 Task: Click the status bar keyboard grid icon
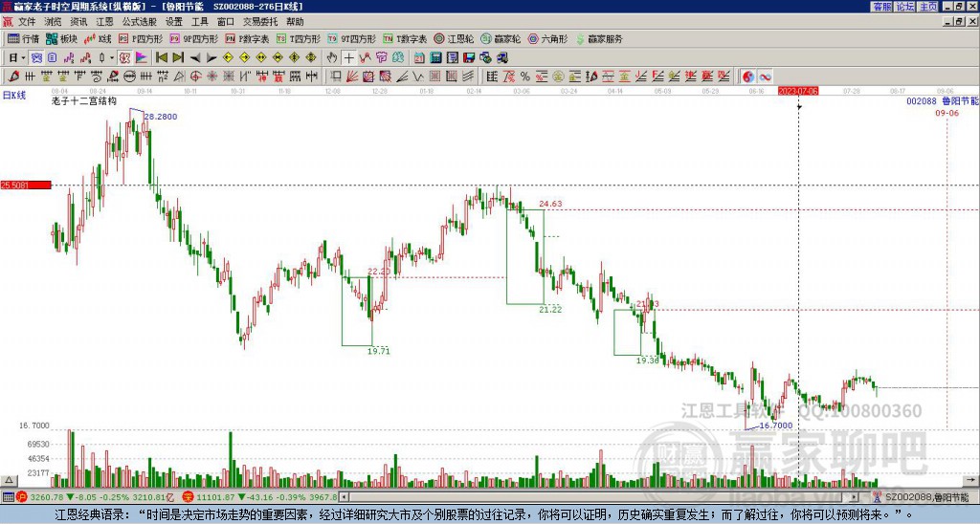8,497
